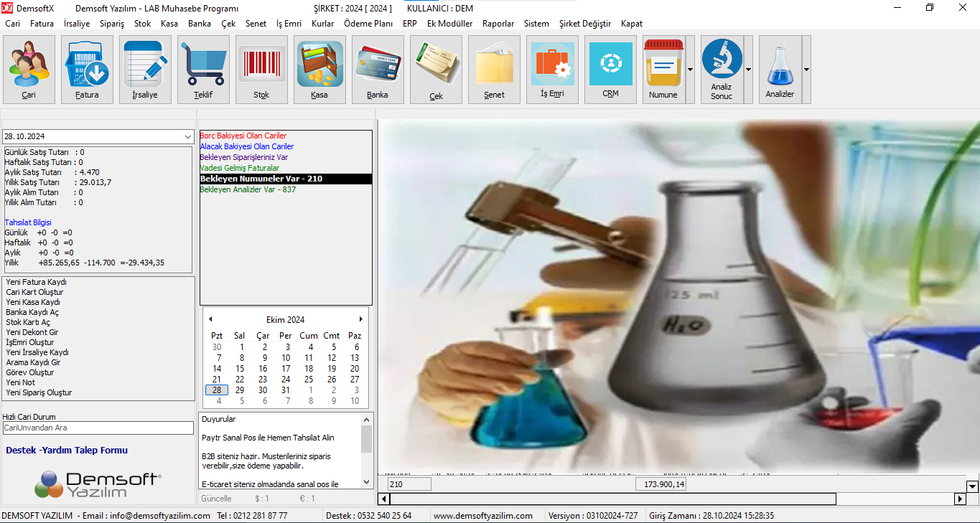
Task: Click the down arrow at grid's right edge
Action: [x=973, y=486]
